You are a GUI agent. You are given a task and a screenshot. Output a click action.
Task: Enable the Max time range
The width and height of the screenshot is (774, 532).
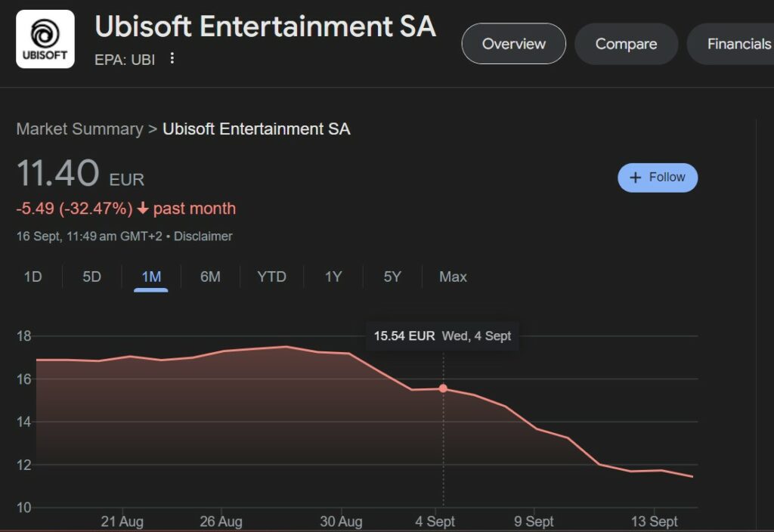click(x=452, y=277)
